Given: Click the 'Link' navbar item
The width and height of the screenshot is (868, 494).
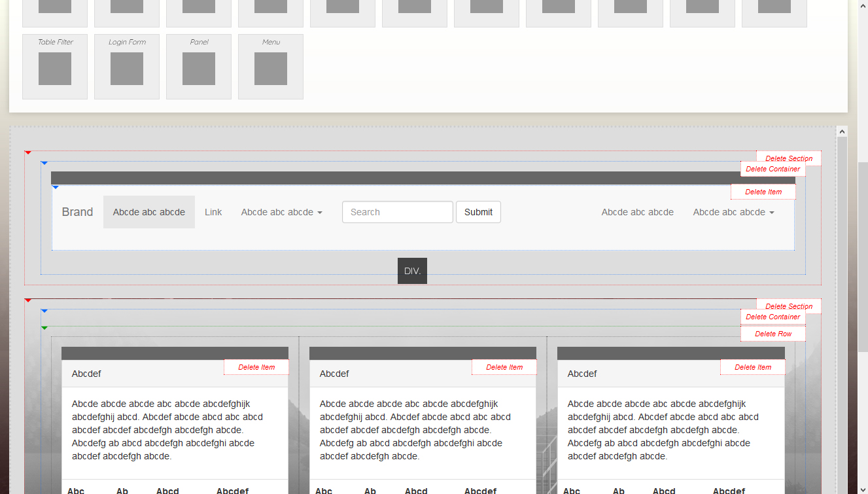Looking at the screenshot, I should pos(213,212).
